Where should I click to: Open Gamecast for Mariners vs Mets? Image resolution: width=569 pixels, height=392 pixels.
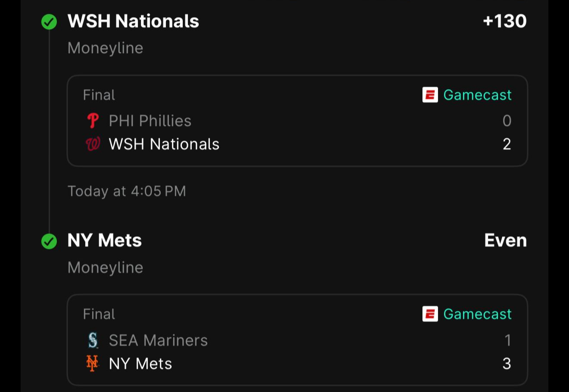(477, 314)
